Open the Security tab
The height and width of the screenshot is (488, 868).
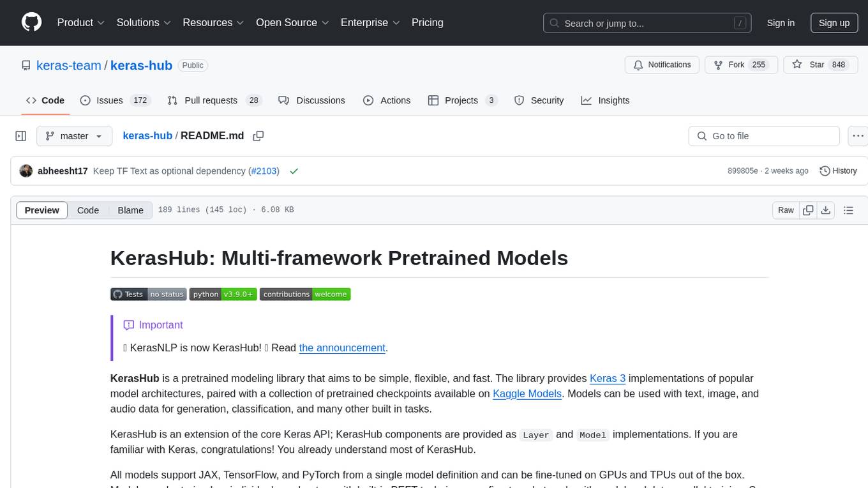pos(539,100)
